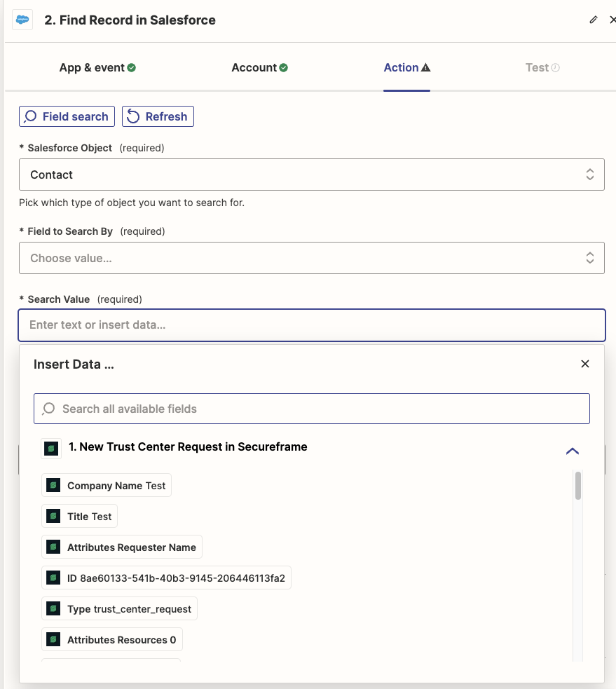
Task: Open the Salesforce Object dropdown showing Contact
Action: point(312,175)
